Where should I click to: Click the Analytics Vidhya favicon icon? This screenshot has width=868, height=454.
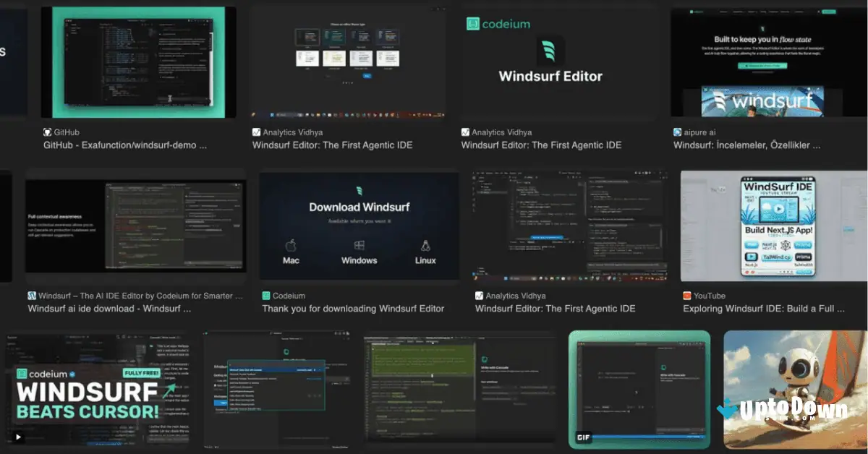pos(255,132)
